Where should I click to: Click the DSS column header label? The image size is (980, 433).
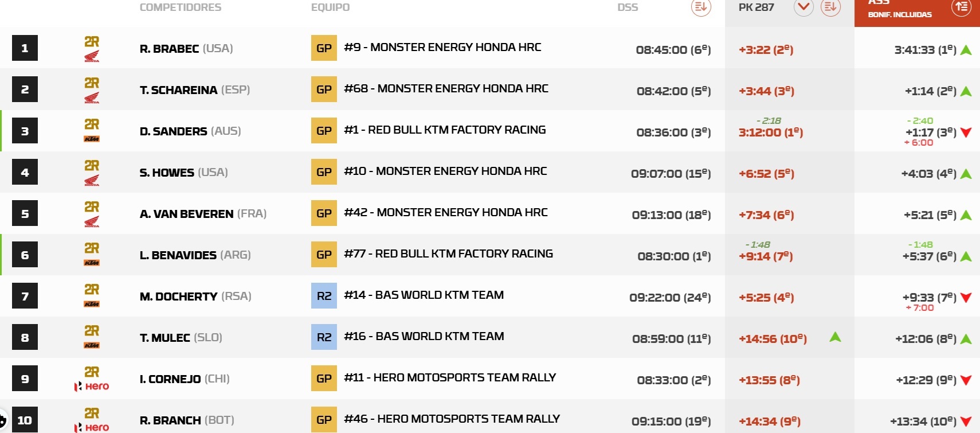[x=628, y=7]
